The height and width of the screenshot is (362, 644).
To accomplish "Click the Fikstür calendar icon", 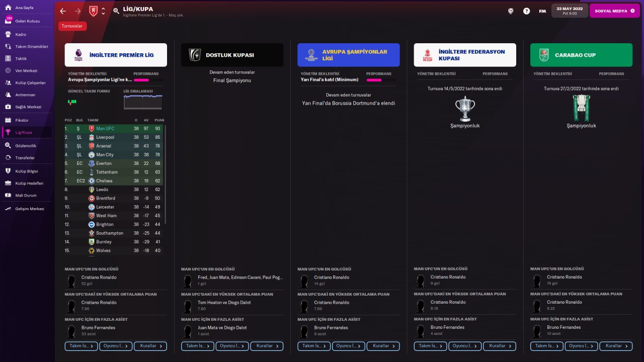I will coord(8,120).
